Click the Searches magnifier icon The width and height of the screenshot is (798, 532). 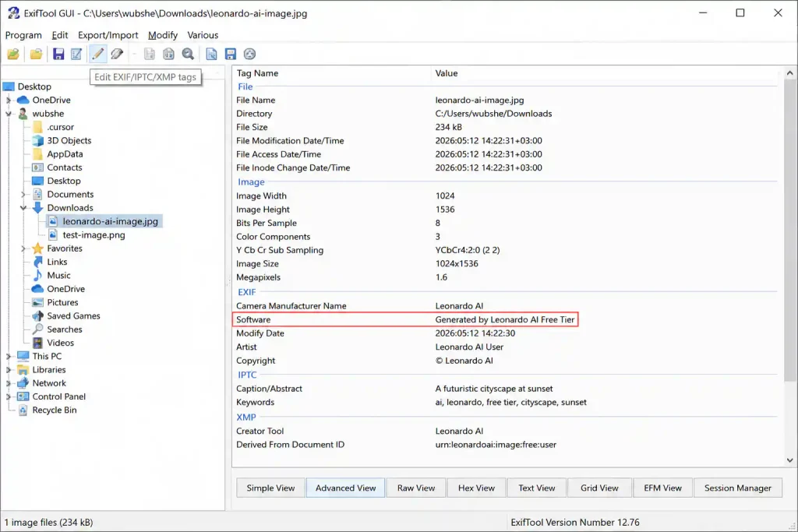pyautogui.click(x=37, y=329)
